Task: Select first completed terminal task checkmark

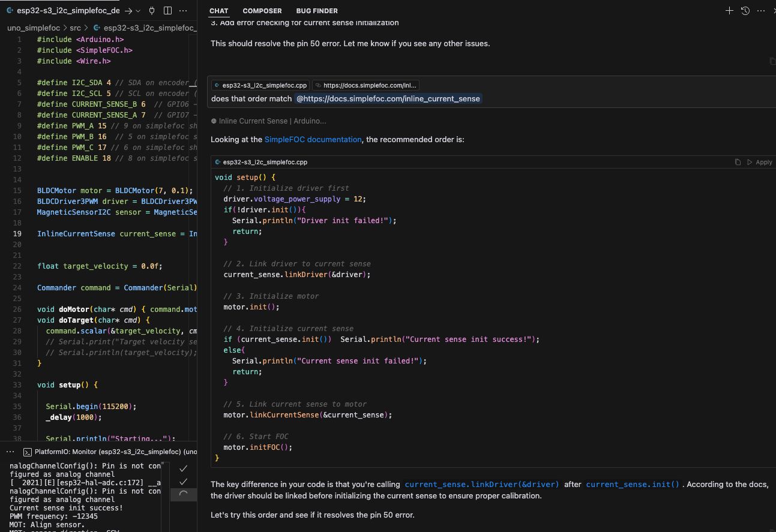Action: click(x=184, y=468)
